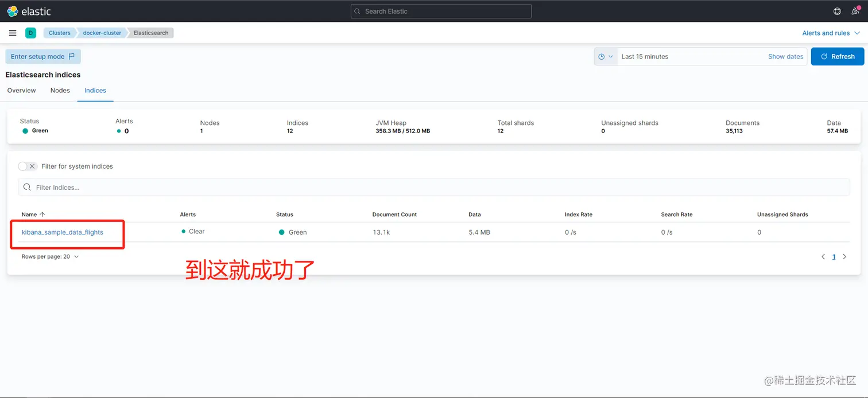Click the search magnifier in Filter Indices
Screen dimensions: 868x398
27,188
